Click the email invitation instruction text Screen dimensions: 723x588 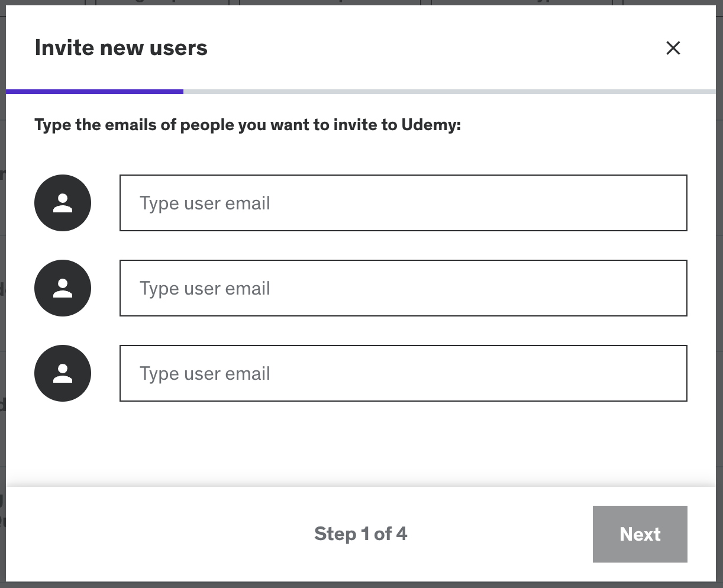pyautogui.click(x=247, y=125)
